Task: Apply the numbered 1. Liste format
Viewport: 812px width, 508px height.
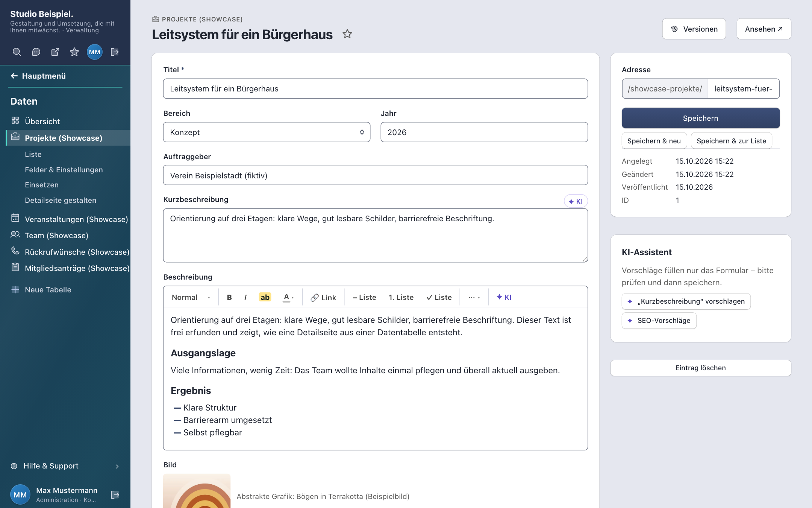Action: point(401,297)
